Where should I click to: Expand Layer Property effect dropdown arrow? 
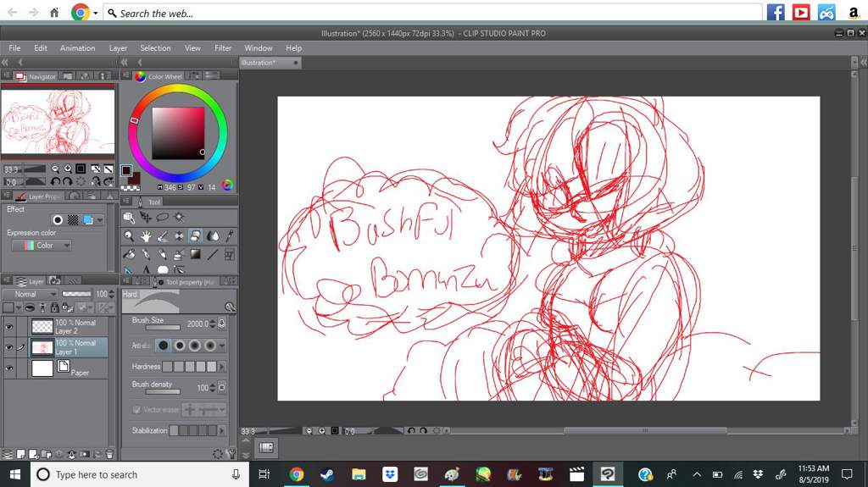tap(100, 219)
